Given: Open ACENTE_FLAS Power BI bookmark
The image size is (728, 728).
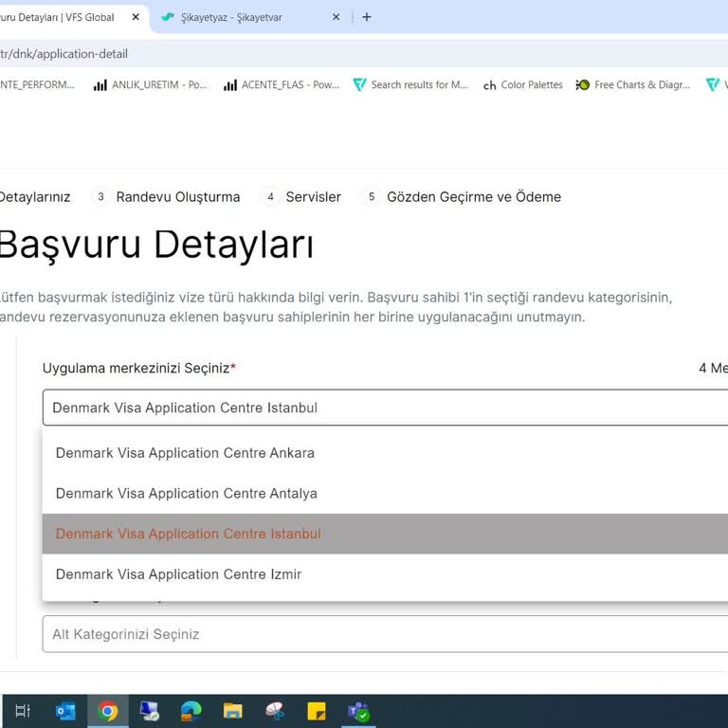Looking at the screenshot, I should [x=282, y=85].
